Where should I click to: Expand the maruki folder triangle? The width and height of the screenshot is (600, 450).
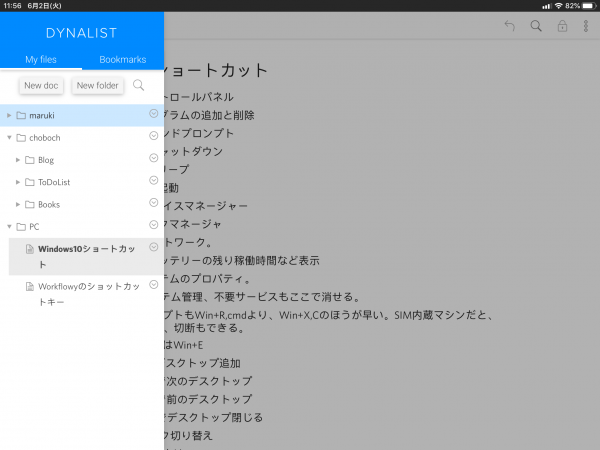click(x=9, y=116)
